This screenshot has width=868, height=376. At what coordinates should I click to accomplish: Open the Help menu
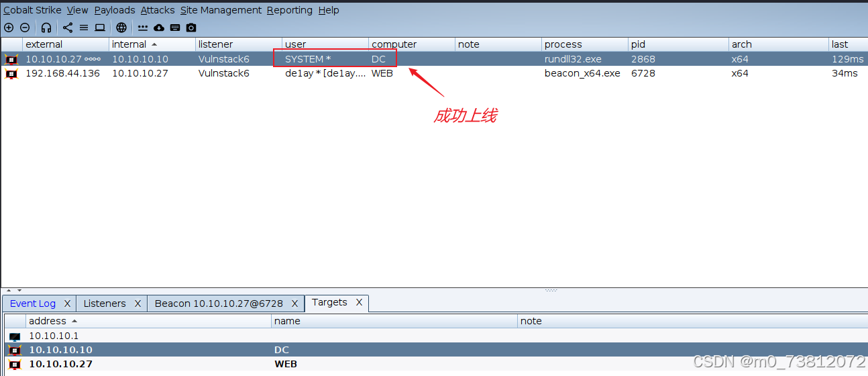click(x=329, y=10)
